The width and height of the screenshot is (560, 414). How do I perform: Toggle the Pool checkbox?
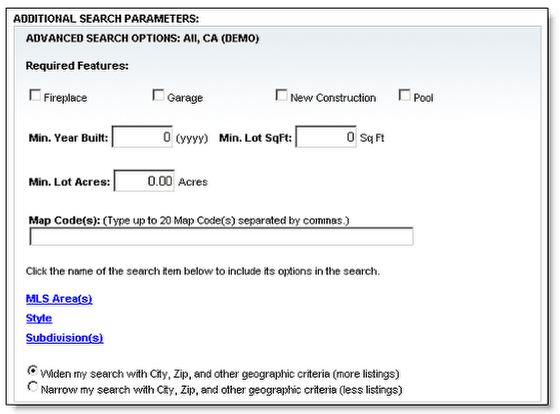click(405, 95)
